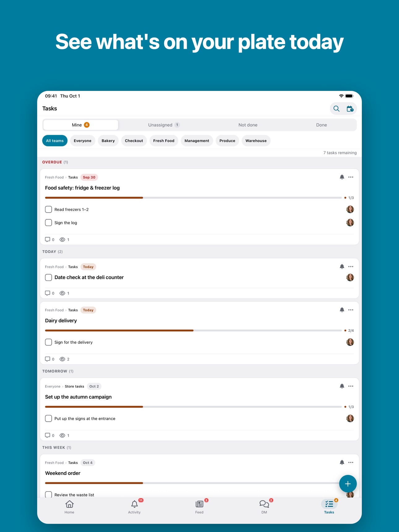Mark Date check at the deli counter done
Viewport: 399px width, 532px height.
tap(49, 278)
